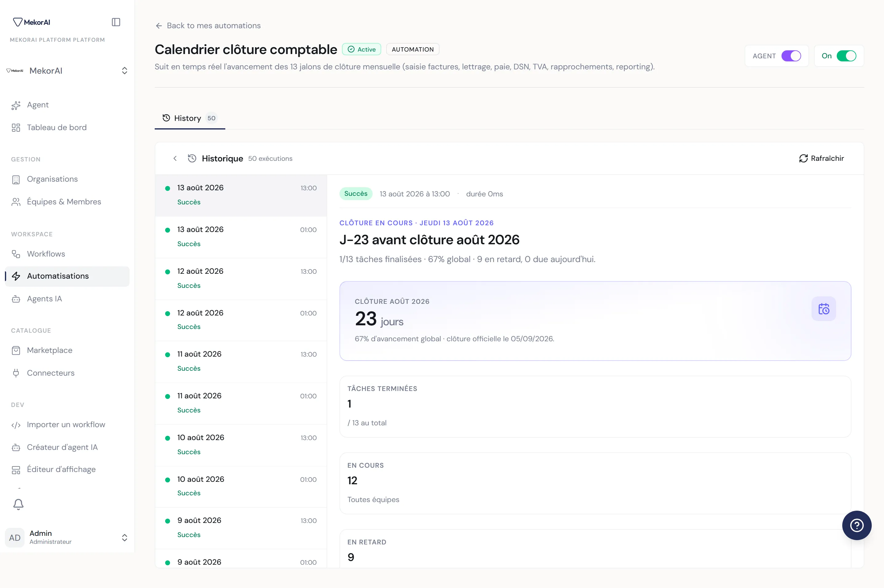
Task: Open Créateur d'agent IA menu item
Action: pos(68,447)
